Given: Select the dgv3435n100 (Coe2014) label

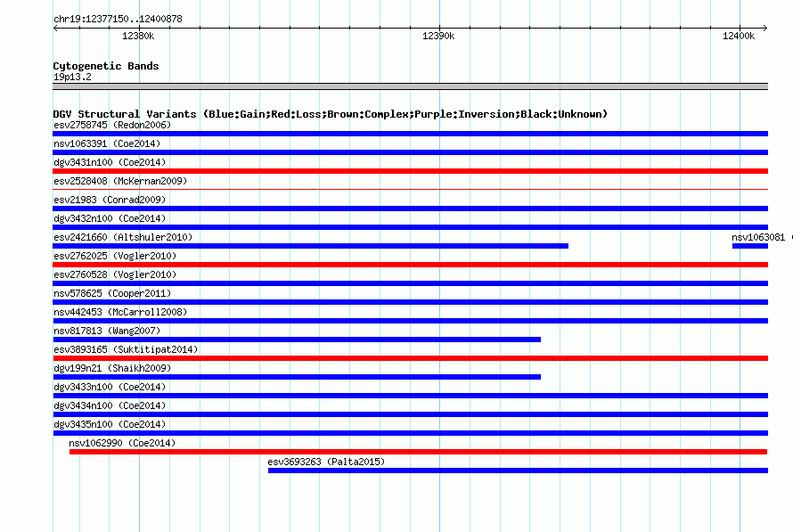Looking at the screenshot, I should pos(110,424).
